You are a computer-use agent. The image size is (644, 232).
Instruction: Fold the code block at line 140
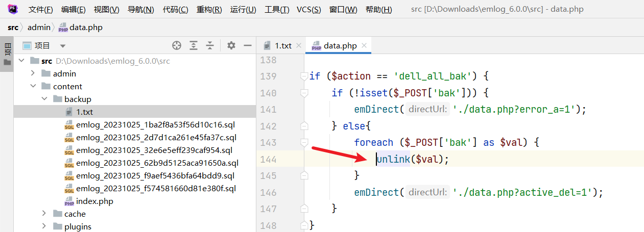click(x=304, y=93)
